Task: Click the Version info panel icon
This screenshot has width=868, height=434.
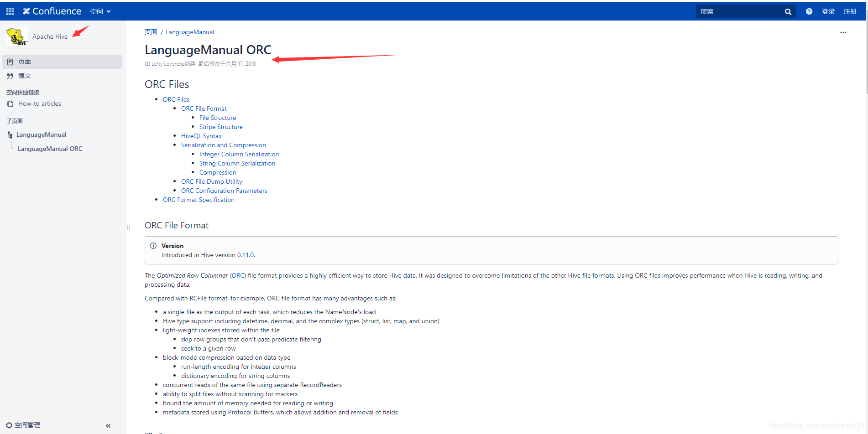Action: click(x=153, y=246)
